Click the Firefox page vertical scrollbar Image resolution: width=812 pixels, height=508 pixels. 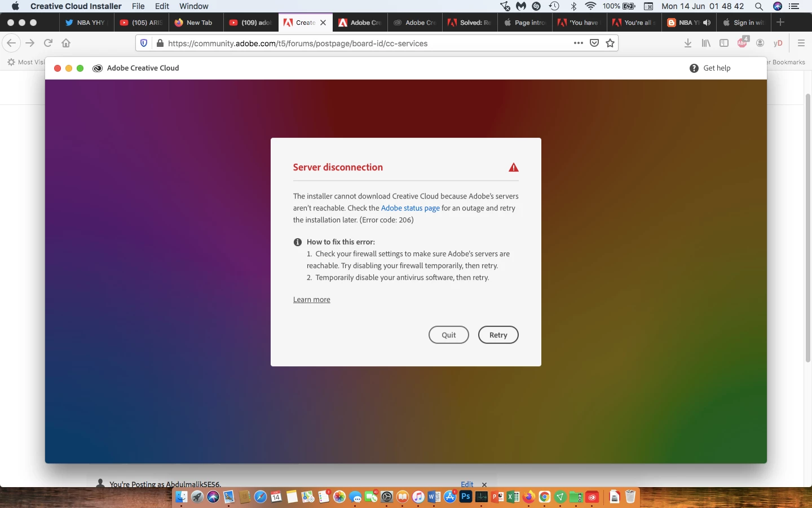[807, 228]
